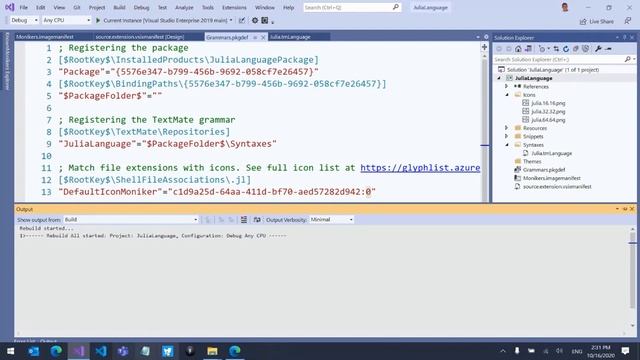Expand the References node
This screenshot has width=640, height=360.
[507, 87]
